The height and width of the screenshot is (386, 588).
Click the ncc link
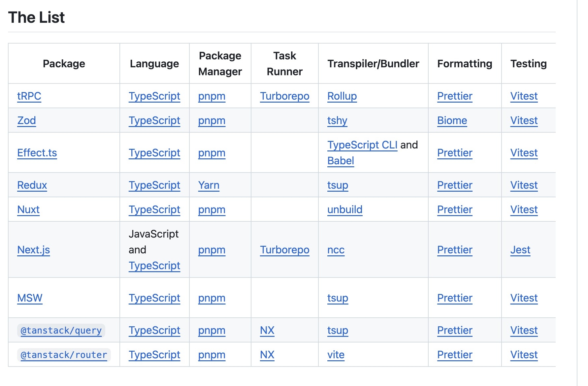pyautogui.click(x=336, y=250)
